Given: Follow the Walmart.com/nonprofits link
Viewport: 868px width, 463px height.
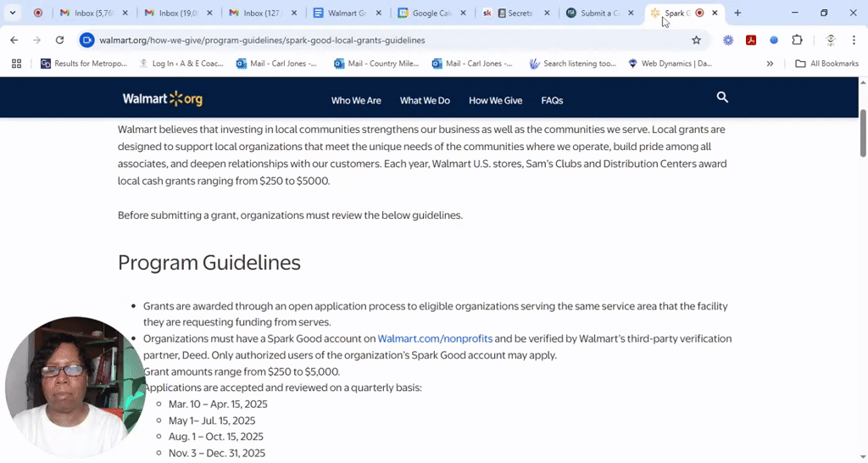Looking at the screenshot, I should 435,338.
